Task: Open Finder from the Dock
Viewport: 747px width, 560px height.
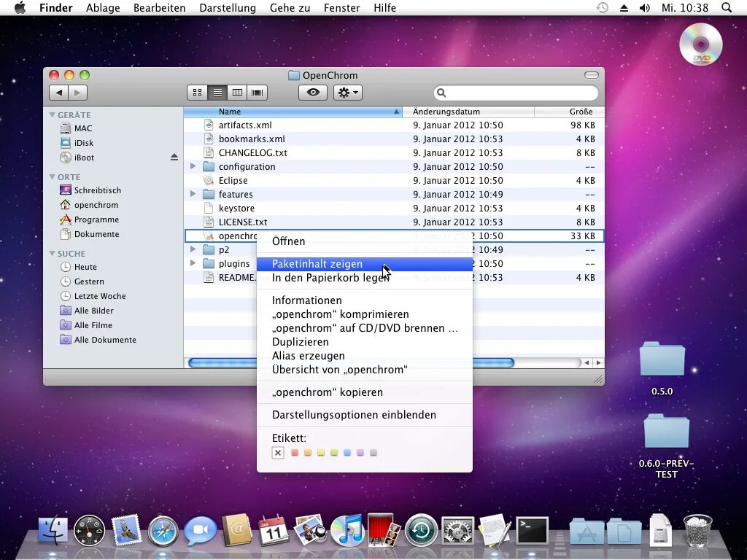Action: pos(53,530)
